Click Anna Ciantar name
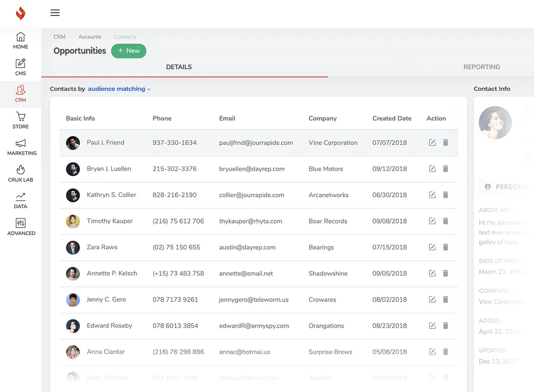The height and width of the screenshot is (392, 534). [x=105, y=352]
